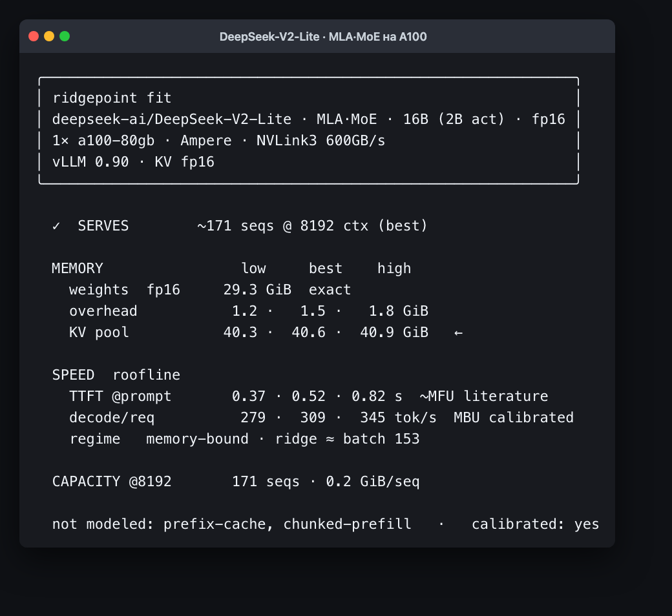Click the 'best' column header
This screenshot has width=672, height=616.
coord(326,269)
